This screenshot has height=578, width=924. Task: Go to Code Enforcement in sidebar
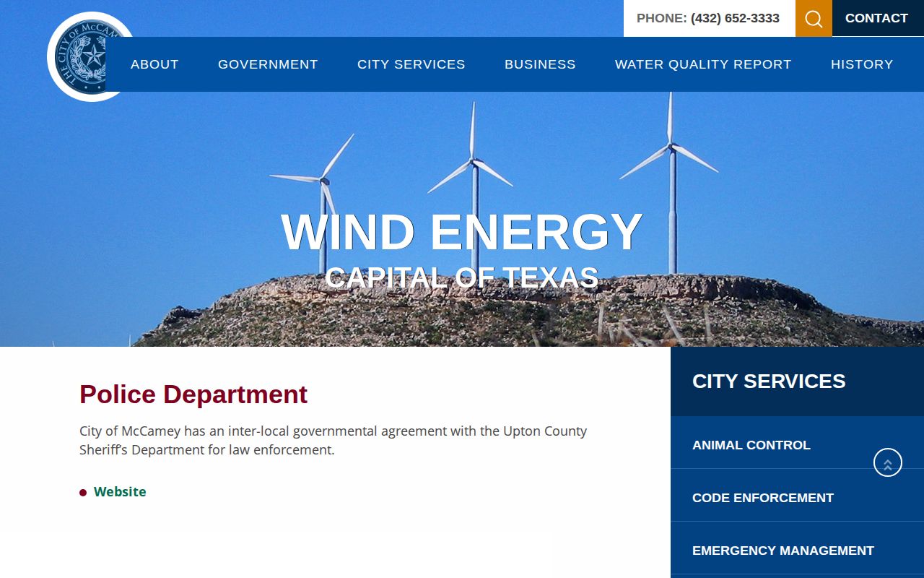[797, 498]
